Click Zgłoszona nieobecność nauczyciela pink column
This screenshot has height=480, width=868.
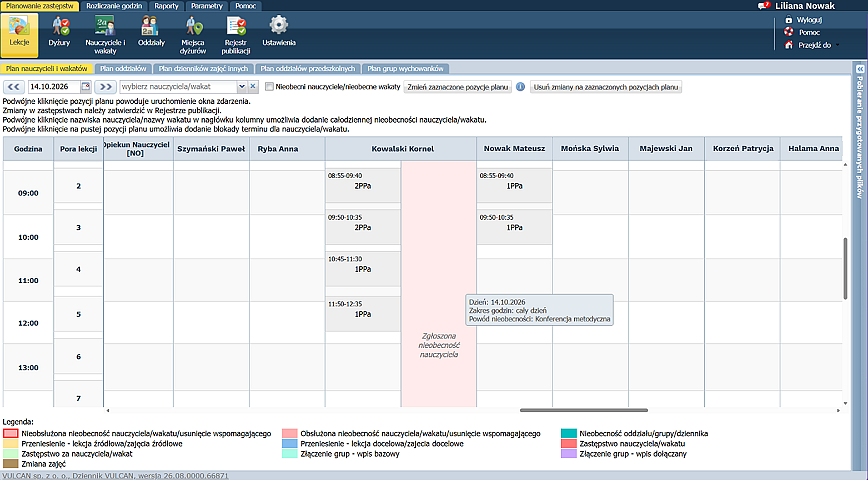point(438,284)
